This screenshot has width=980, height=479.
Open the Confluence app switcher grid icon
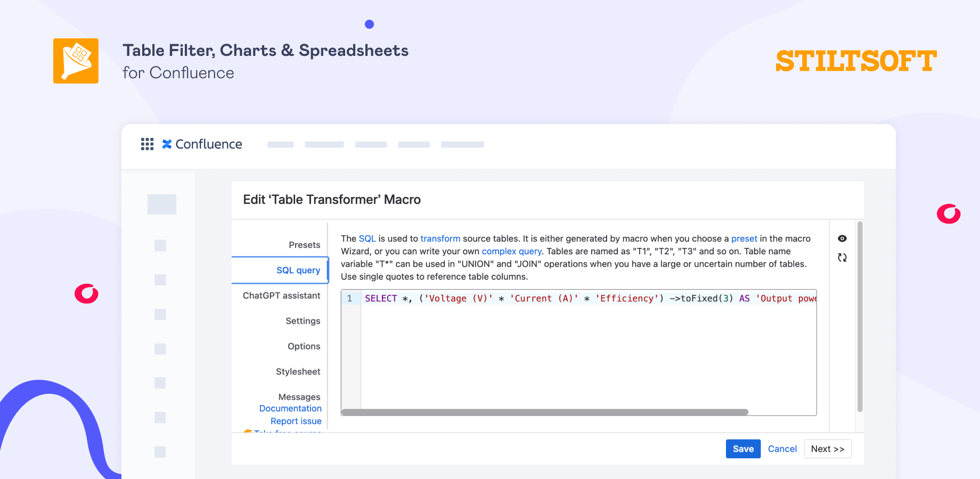[147, 144]
